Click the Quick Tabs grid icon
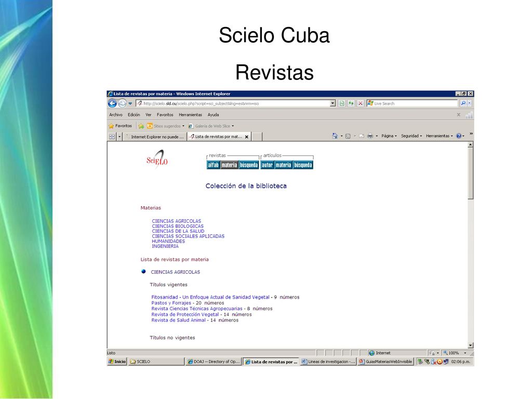This screenshot has width=532, height=399. click(x=112, y=137)
